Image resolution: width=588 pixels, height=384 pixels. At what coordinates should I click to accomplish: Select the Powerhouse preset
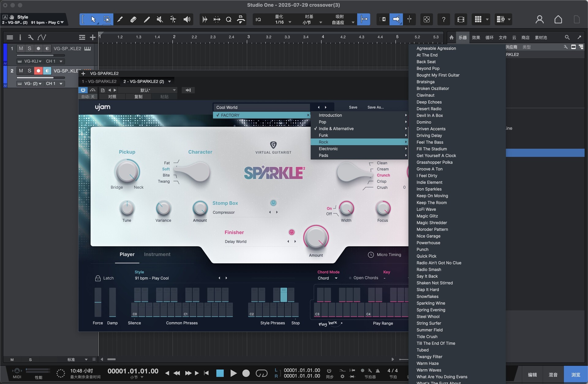[x=428, y=243]
